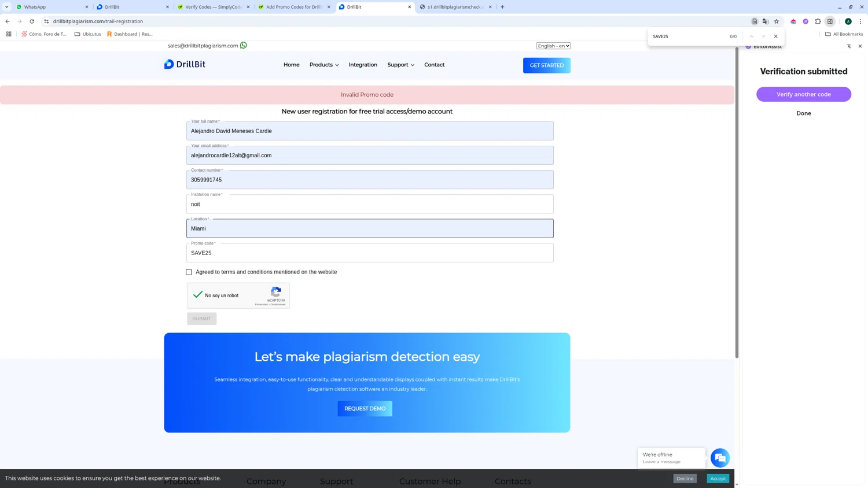Click Leave a message in chat box
Image resolution: width=868 pixels, height=488 pixels.
click(661, 462)
